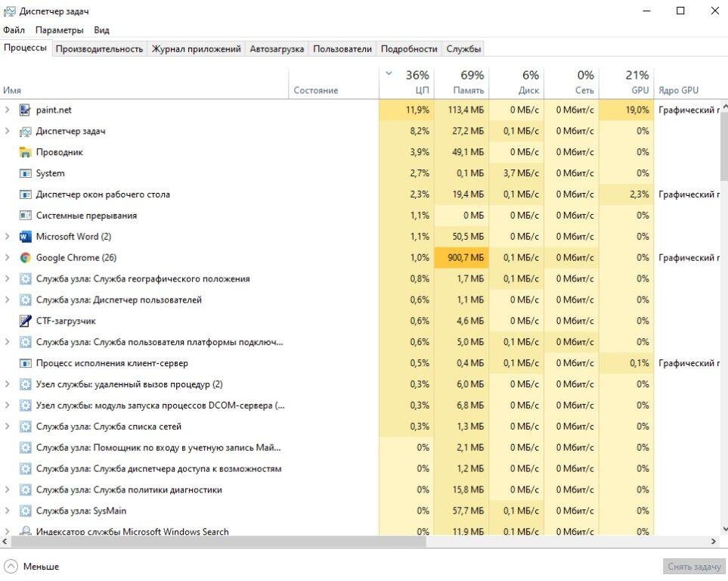This screenshot has height=581, width=728.
Task: Click the Проводник folder icon
Action: click(25, 153)
